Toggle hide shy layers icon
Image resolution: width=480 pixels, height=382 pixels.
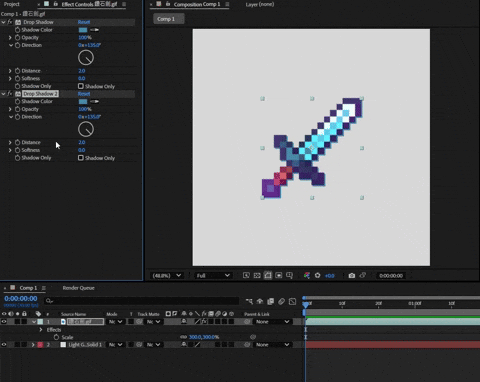tap(260, 301)
